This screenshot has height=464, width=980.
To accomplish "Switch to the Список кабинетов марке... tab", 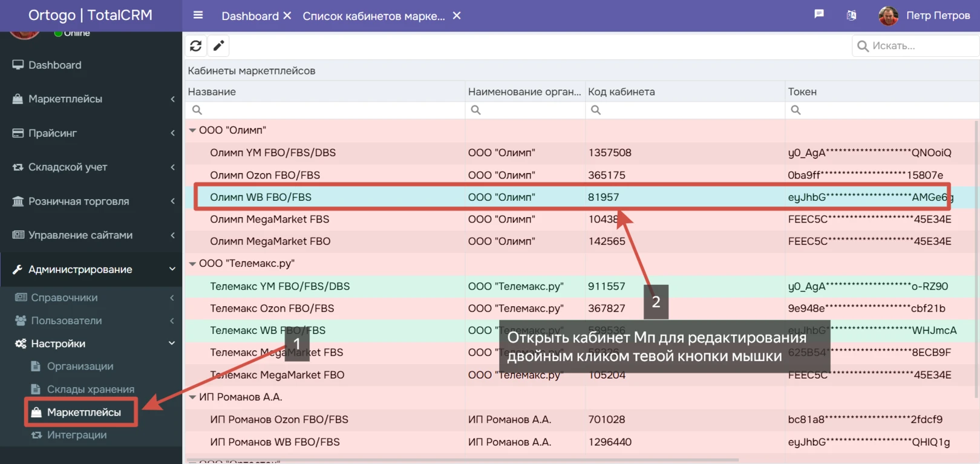I will (374, 16).
